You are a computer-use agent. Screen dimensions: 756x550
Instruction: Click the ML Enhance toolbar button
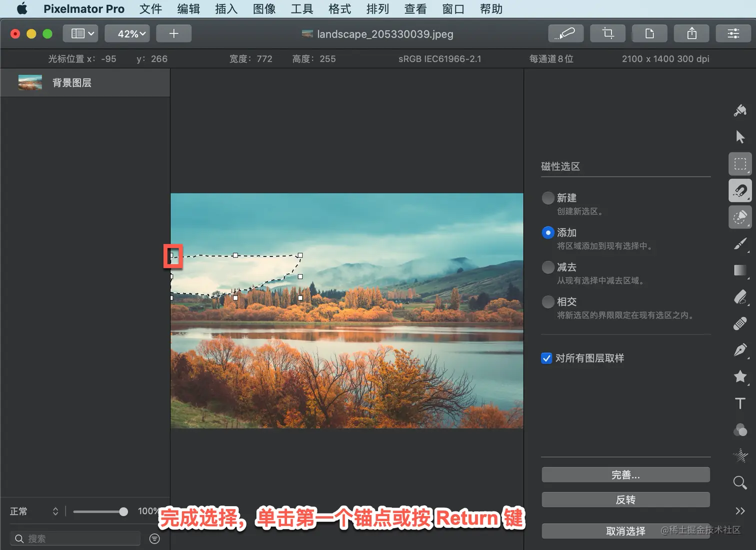click(565, 33)
